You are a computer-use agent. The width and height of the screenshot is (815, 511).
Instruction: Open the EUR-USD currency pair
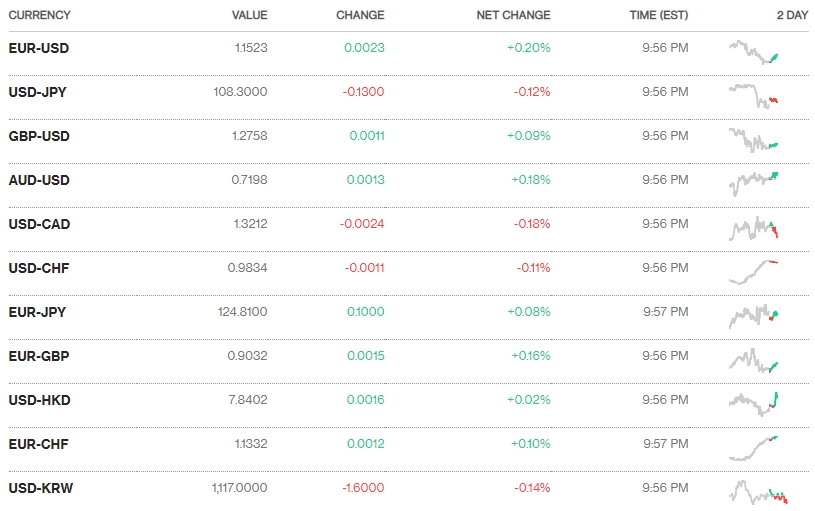pos(39,48)
